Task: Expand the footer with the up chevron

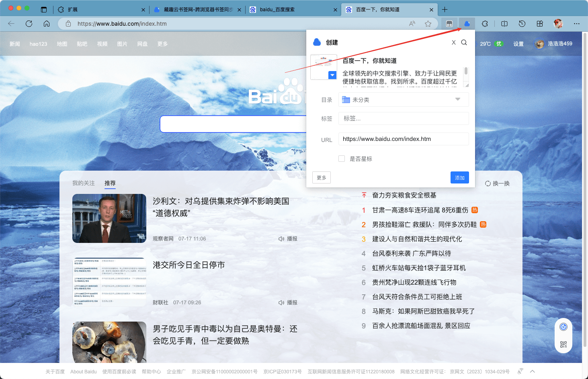Action: coord(533,371)
